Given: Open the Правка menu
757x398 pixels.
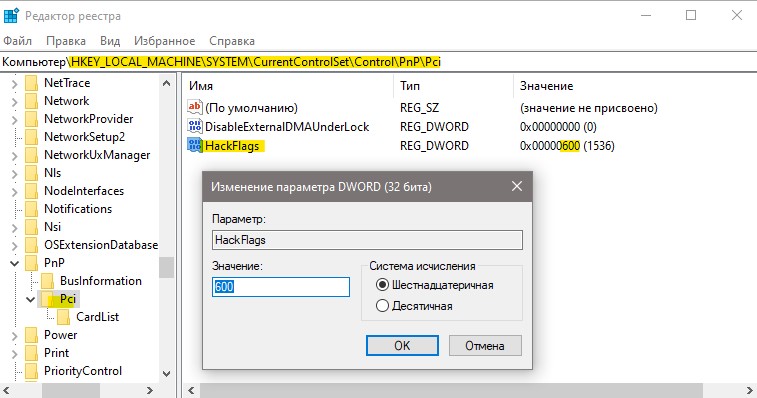Looking at the screenshot, I should pos(66,41).
